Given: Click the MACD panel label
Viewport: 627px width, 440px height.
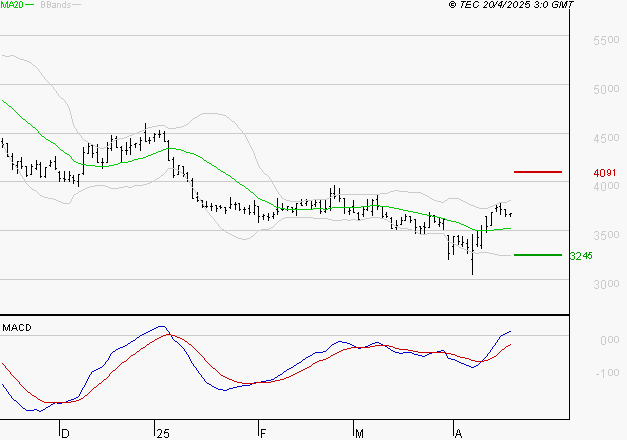Looking at the screenshot, I should (16, 327).
